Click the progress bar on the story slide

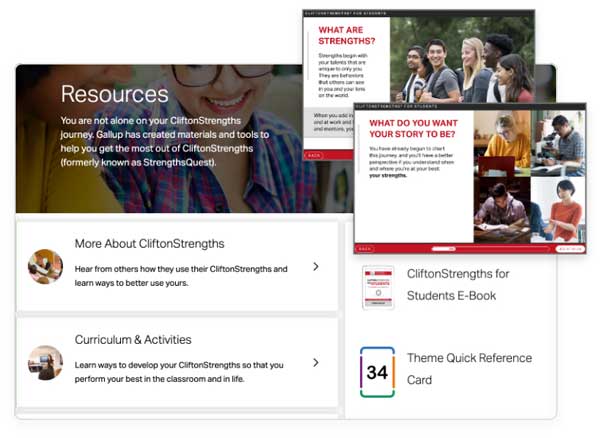click(492, 249)
